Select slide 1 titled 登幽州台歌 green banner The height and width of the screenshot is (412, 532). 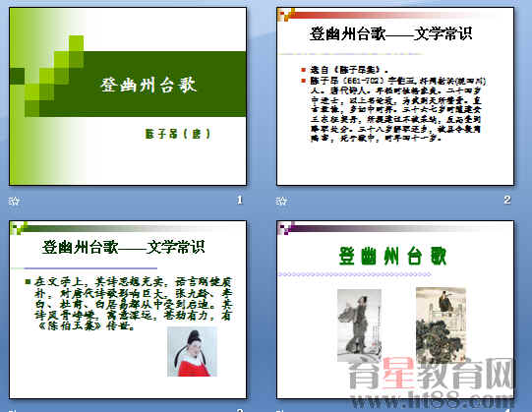pyautogui.click(x=128, y=96)
